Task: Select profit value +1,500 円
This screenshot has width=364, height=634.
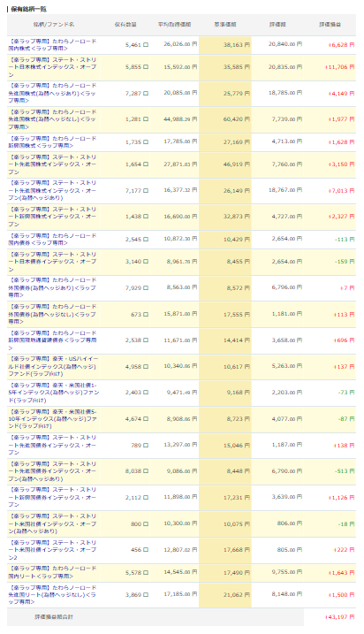Action: (x=341, y=595)
